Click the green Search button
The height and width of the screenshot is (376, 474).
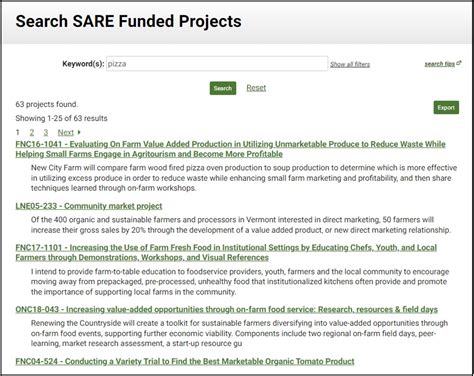[223, 88]
